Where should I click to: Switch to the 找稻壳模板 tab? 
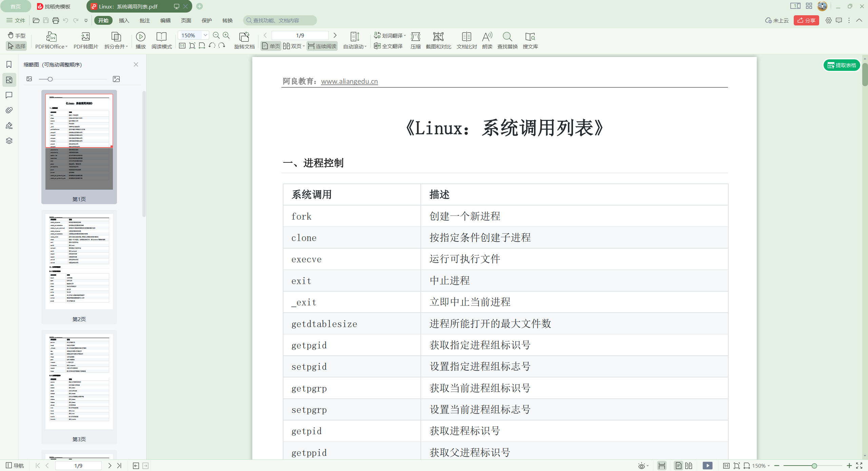click(54, 6)
